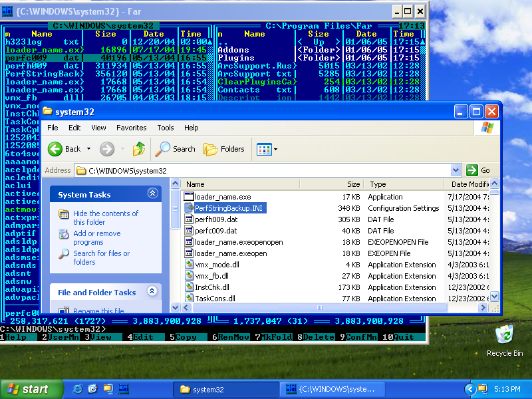Click the Hide the contents task icon
This screenshot has height=399, width=532.
click(x=64, y=214)
